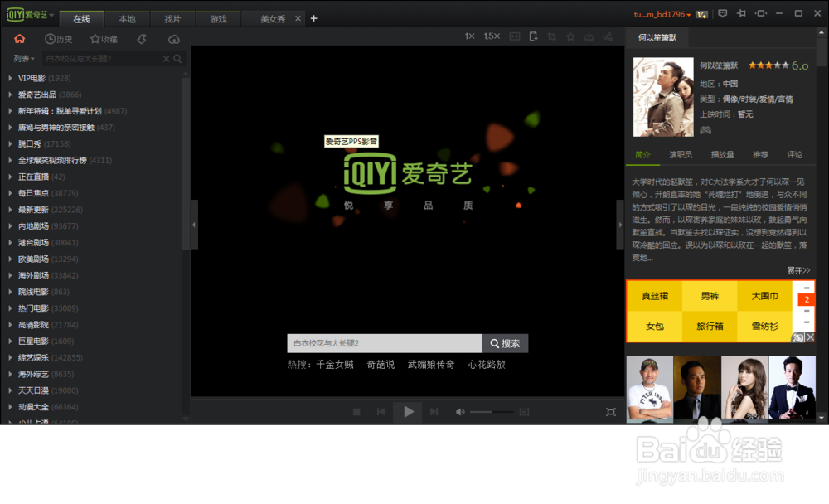
Task: Click the aspect ratio screen icon
Action: pos(515,36)
